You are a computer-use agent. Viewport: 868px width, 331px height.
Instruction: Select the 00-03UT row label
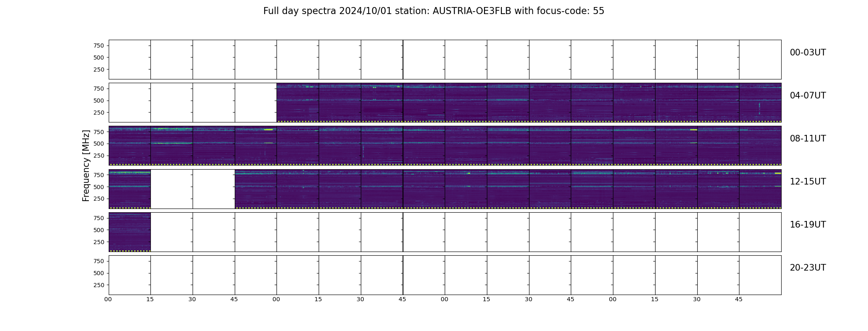[808, 53]
